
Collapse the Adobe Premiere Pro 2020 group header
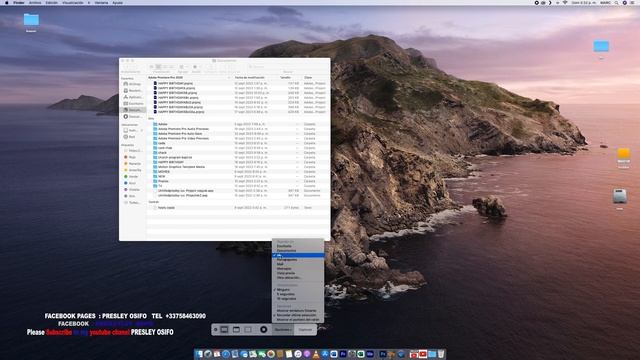tap(165, 77)
